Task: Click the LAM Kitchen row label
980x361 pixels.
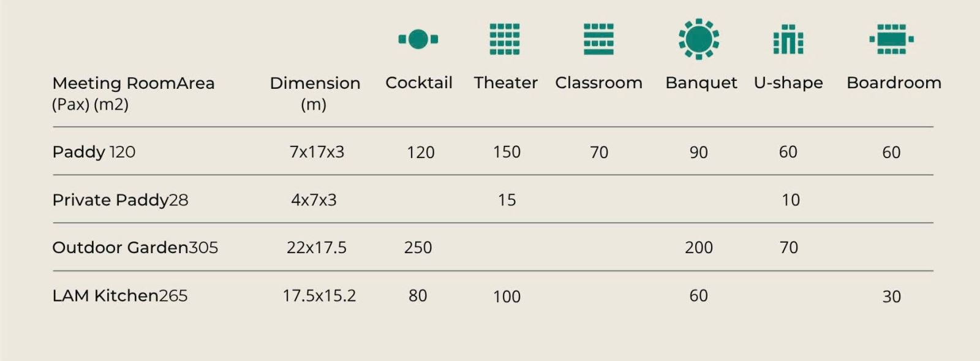Action: (105, 295)
